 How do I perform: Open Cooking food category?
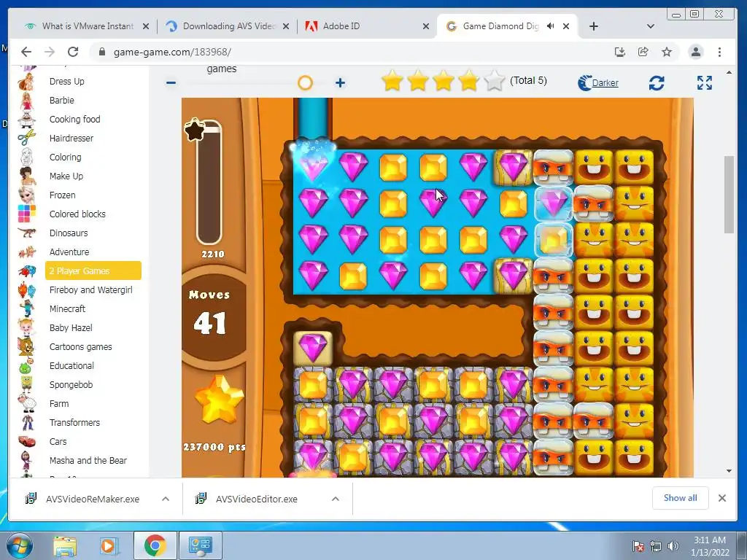[x=75, y=120]
